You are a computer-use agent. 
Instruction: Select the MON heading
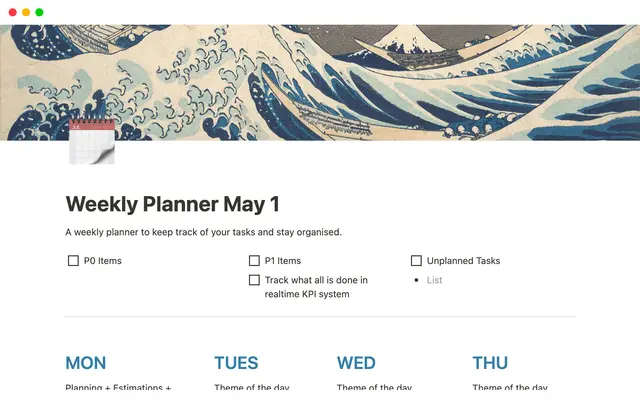click(85, 363)
